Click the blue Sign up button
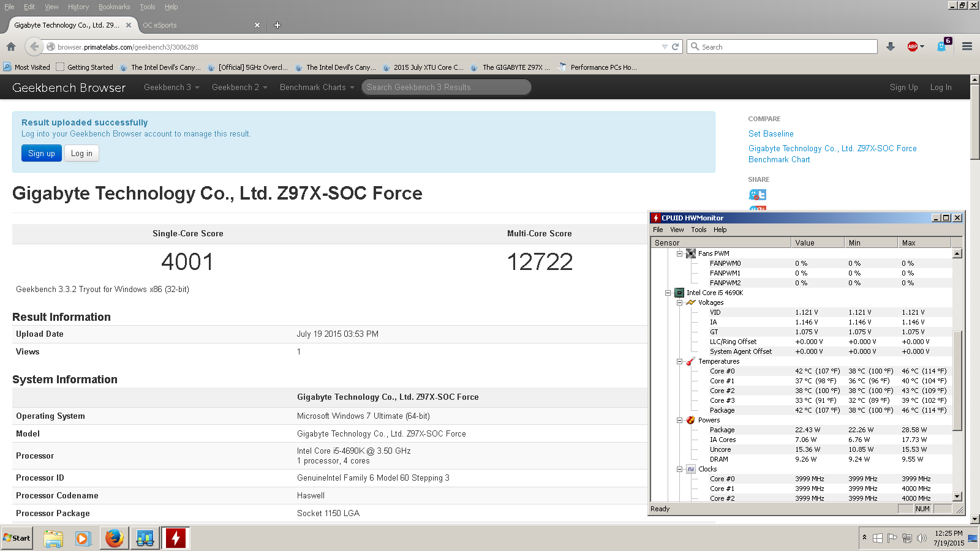 [42, 153]
